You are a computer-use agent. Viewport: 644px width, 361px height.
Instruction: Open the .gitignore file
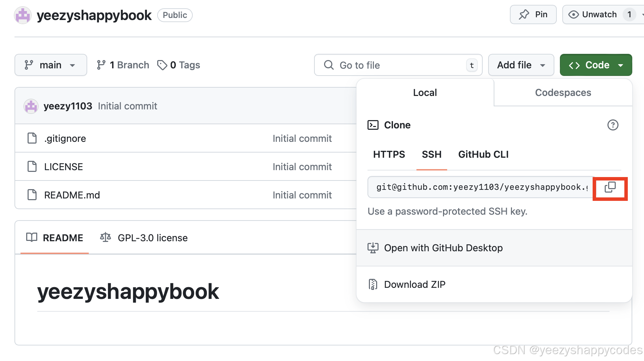(65, 138)
